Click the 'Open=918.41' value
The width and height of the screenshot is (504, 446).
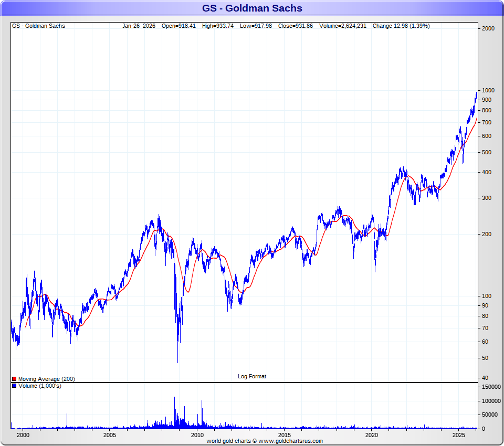178,26
